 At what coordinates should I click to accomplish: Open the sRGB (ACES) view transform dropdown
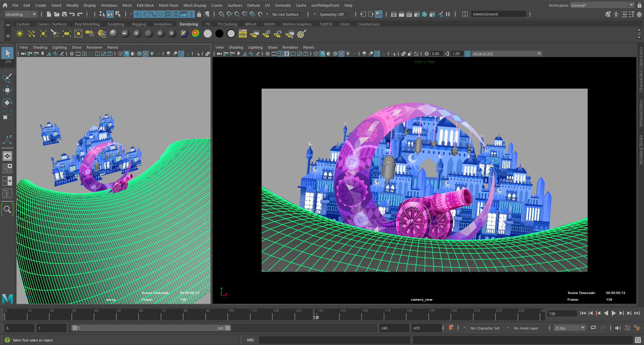pos(539,54)
